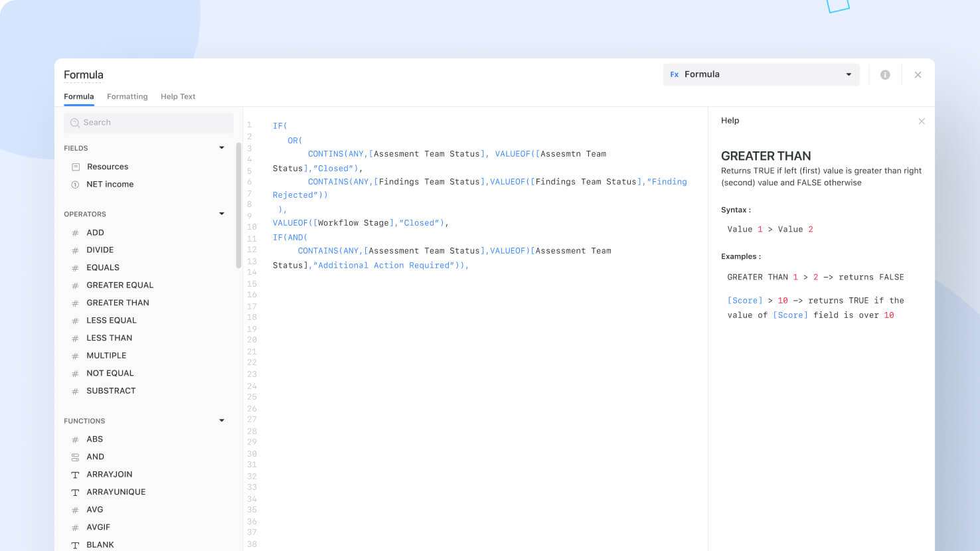Close the Help panel
The height and width of the screenshot is (551, 980).
(922, 121)
